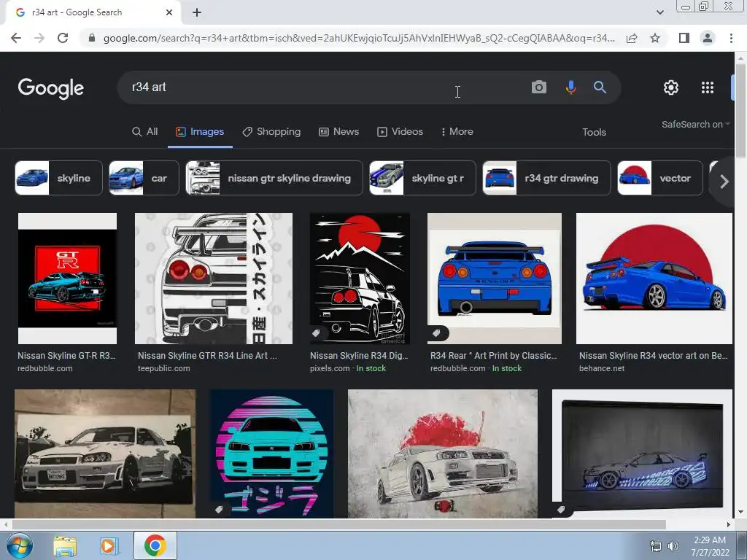Open the red GT-R redbubble thumbnail

pyautogui.click(x=67, y=279)
